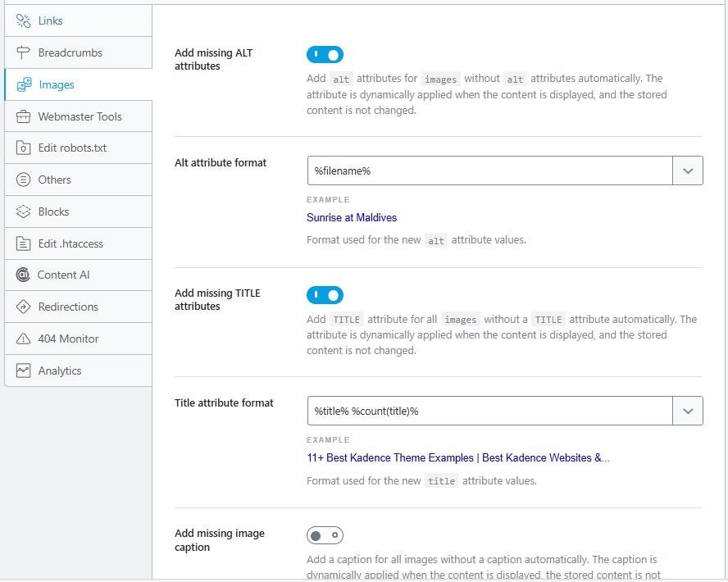The image size is (728, 582).
Task: Click the Content AI icon
Action: tap(23, 275)
